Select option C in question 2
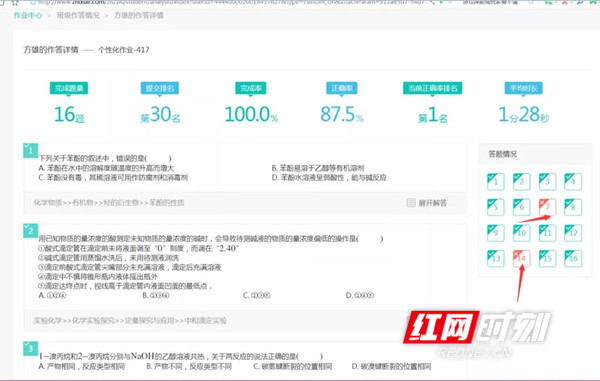This screenshot has width=600, height=381. [x=257, y=295]
